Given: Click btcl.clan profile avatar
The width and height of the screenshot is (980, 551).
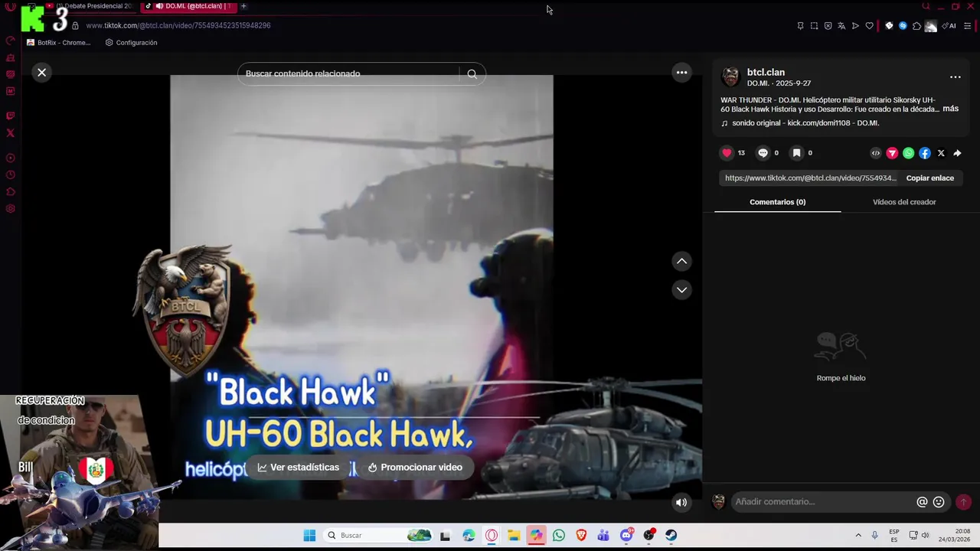Looking at the screenshot, I should click(x=730, y=77).
